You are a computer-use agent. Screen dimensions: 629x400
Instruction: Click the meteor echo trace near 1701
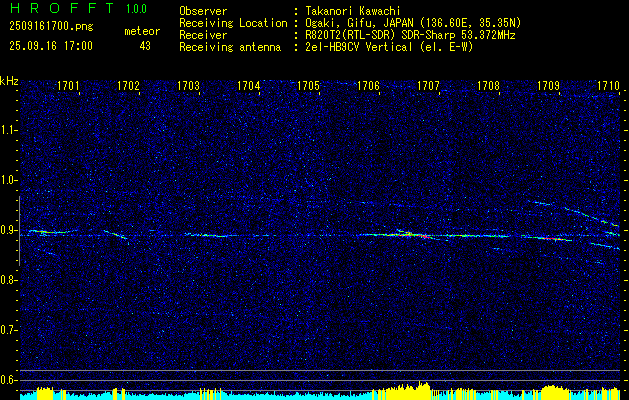click(53, 231)
